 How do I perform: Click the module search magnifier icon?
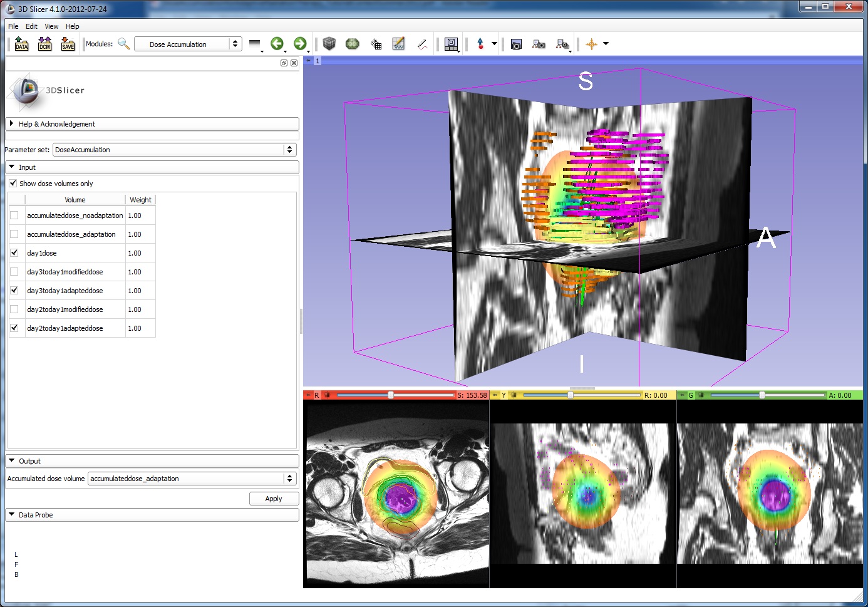click(x=123, y=44)
